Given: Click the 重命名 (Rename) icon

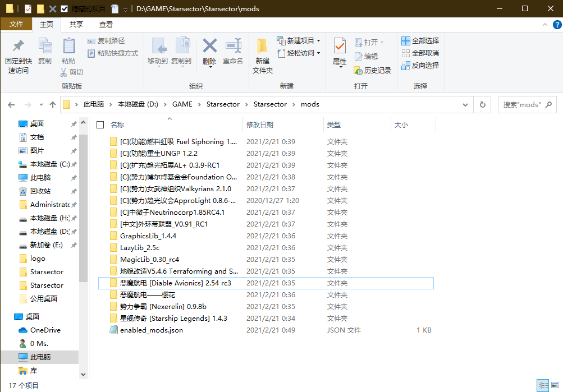Looking at the screenshot, I should pyautogui.click(x=233, y=47).
